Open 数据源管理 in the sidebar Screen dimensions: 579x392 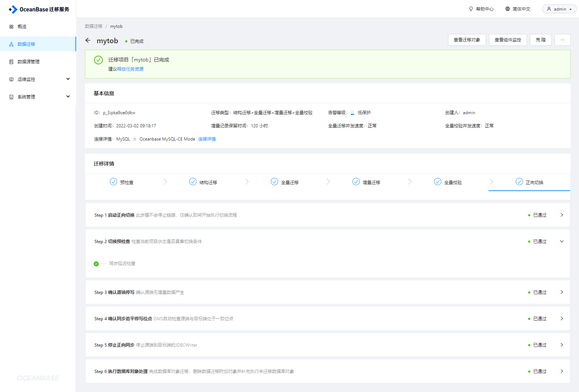click(38, 62)
